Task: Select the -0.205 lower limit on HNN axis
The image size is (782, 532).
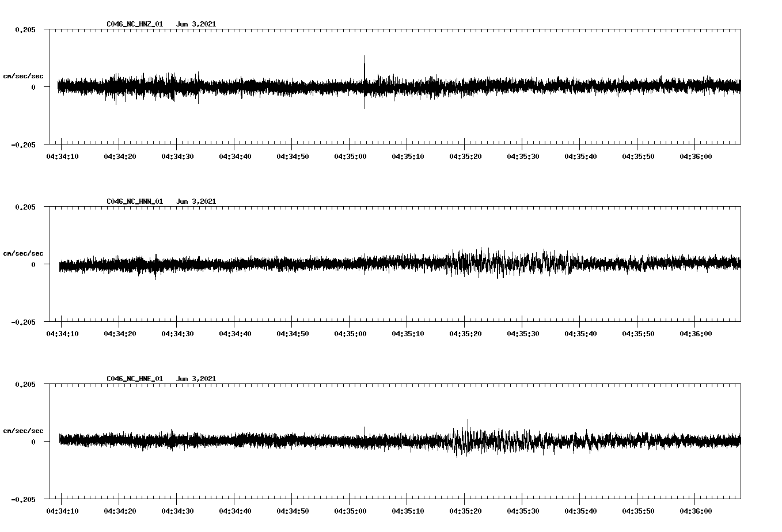Action: 23,322
